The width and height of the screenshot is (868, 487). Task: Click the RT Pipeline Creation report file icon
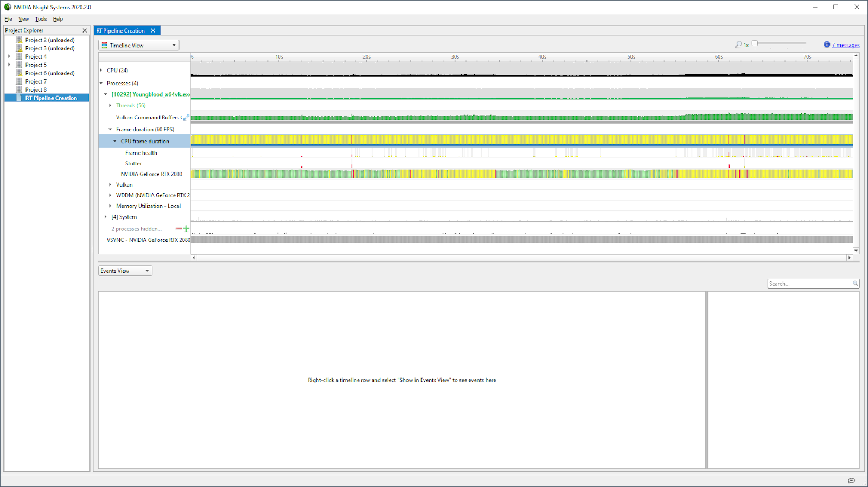pyautogui.click(x=19, y=98)
